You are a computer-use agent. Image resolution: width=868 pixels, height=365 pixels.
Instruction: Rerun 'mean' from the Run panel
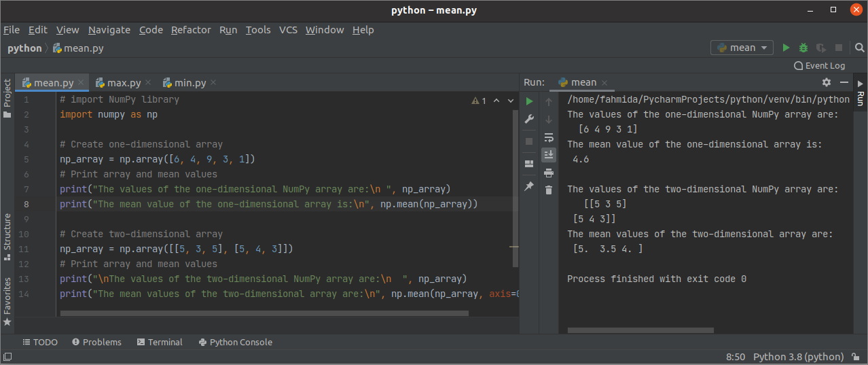[529, 101]
